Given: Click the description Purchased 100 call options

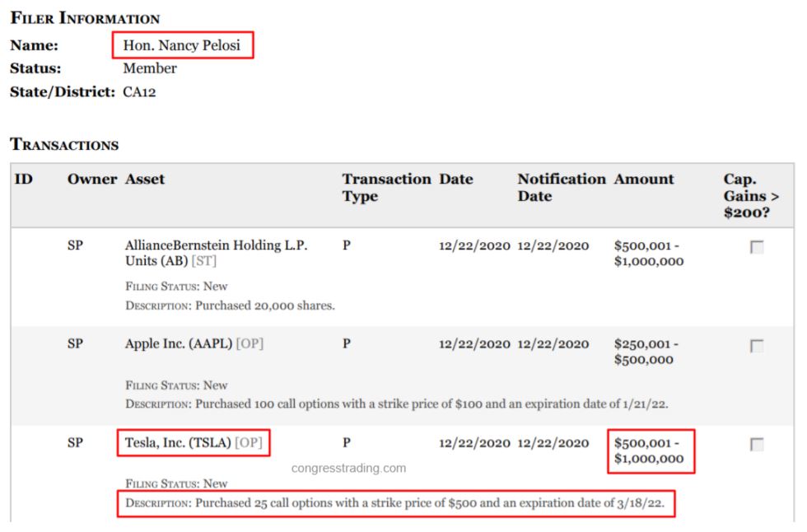Looking at the screenshot, I should tap(396, 404).
